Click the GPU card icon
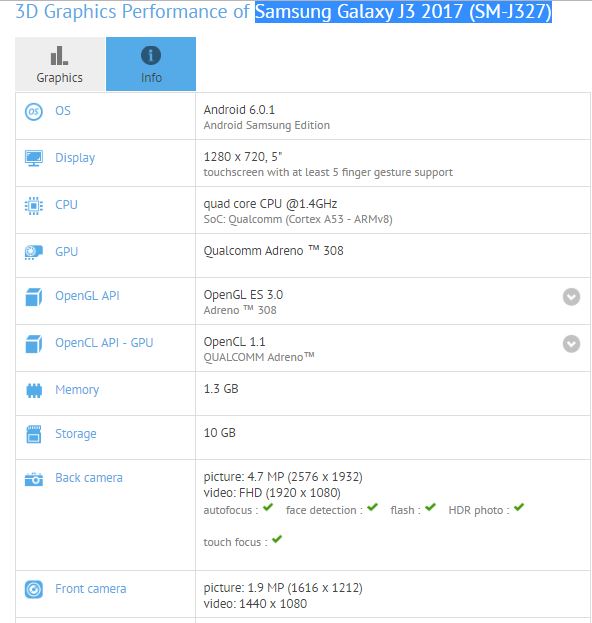Viewport: 592px width, 623px height. click(x=34, y=252)
